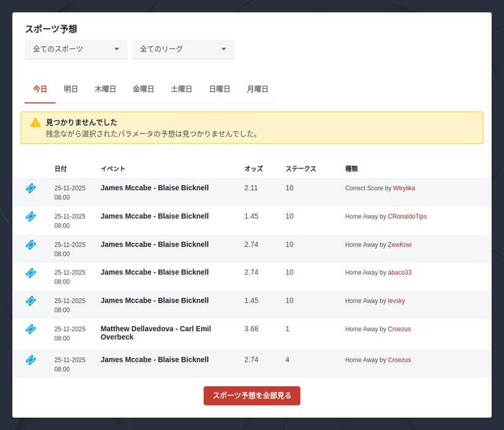Click ticket icon in CRonaldoTips' prediction row
This screenshot has width=504, height=430.
(31, 217)
